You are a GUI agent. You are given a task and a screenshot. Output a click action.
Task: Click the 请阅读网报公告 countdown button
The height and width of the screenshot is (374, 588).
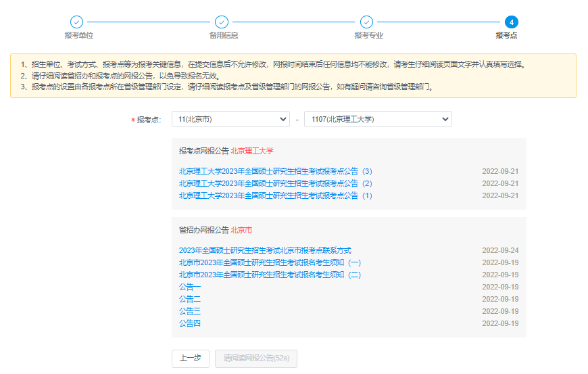point(256,358)
